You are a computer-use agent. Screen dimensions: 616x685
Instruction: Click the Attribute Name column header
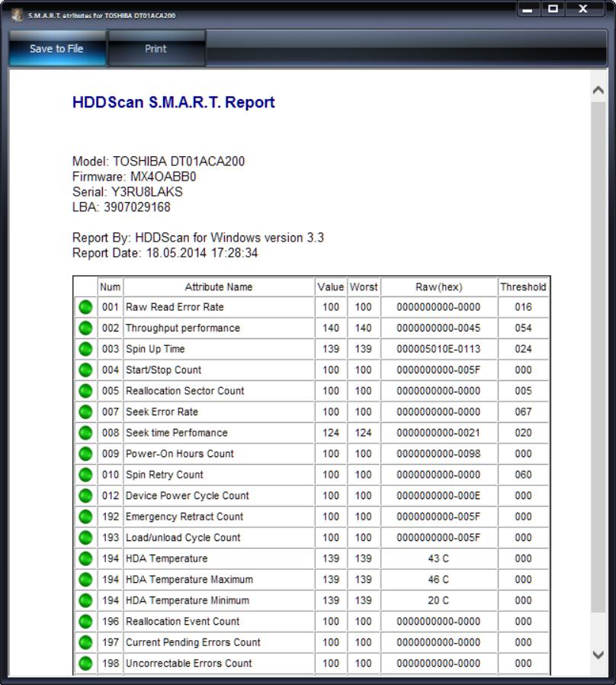click(x=218, y=287)
